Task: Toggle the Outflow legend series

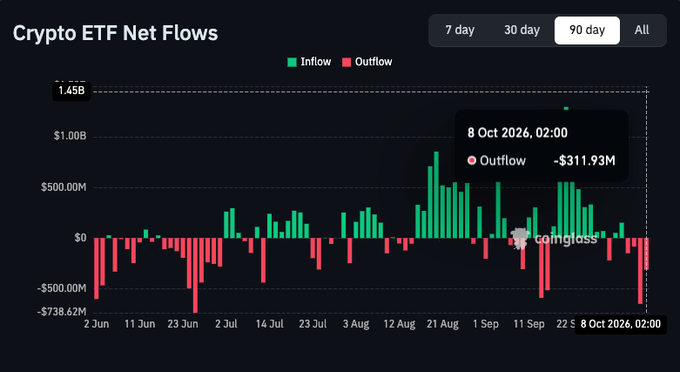Action: tap(367, 62)
